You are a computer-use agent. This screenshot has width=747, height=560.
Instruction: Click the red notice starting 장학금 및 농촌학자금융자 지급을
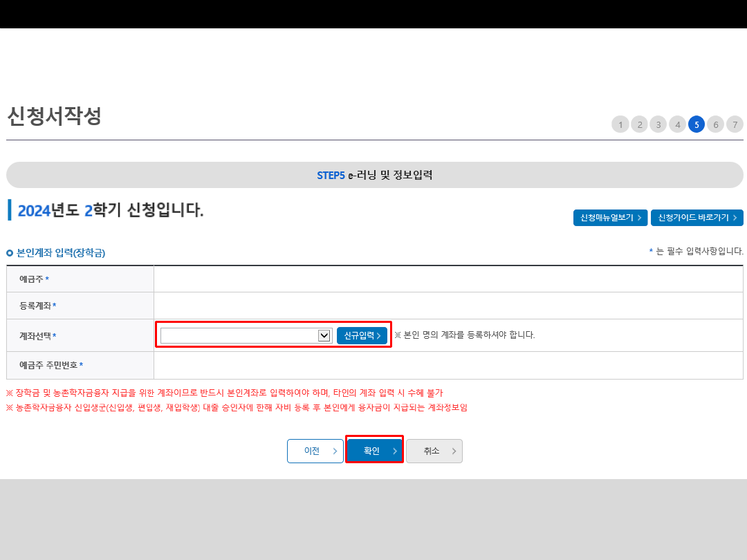pyautogui.click(x=224, y=393)
